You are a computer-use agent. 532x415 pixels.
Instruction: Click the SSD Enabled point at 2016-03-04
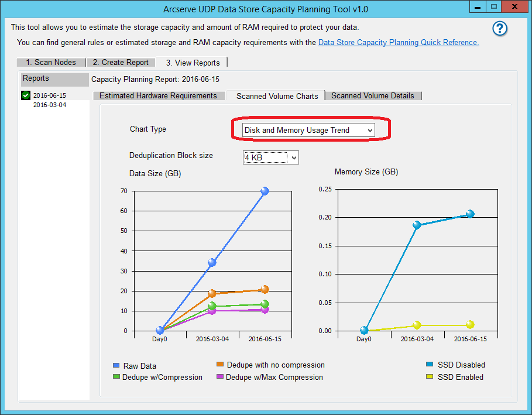pyautogui.click(x=417, y=325)
